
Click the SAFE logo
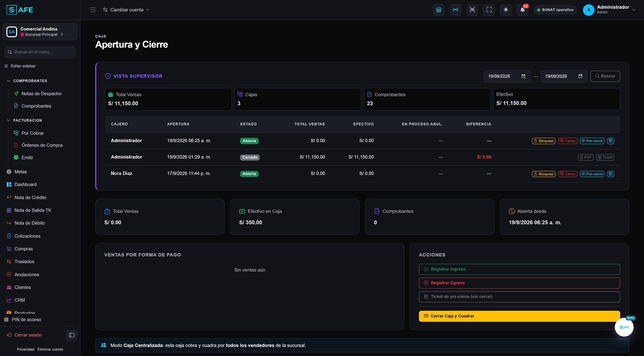(x=20, y=10)
